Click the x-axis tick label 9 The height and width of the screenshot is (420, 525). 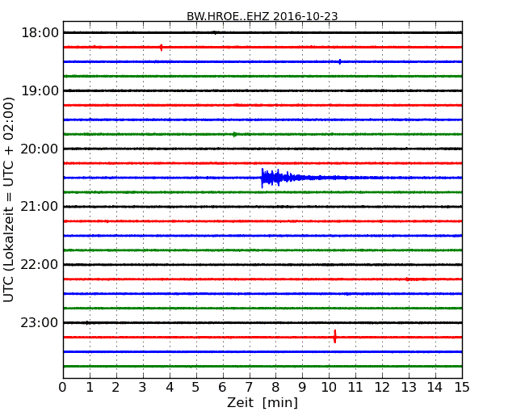click(x=302, y=387)
